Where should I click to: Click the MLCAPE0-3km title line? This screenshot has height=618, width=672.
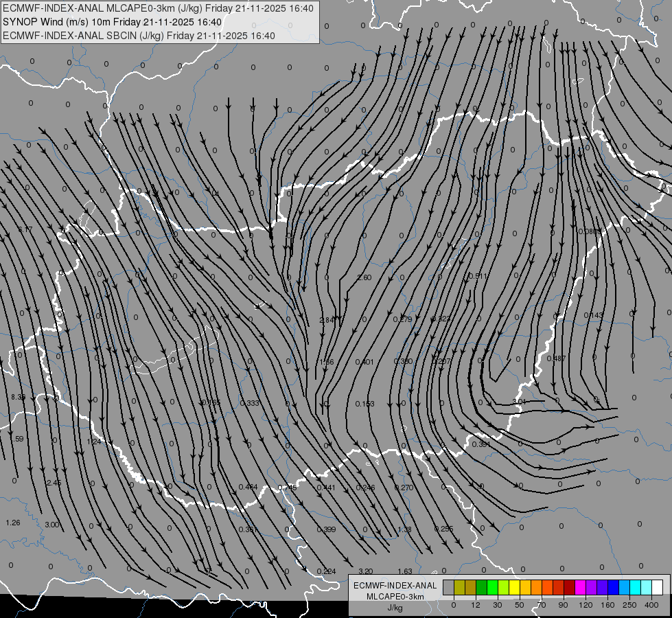[x=158, y=8]
